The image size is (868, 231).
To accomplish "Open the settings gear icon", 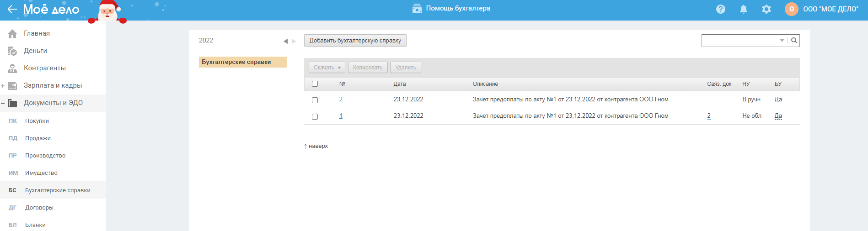I will click(x=766, y=9).
